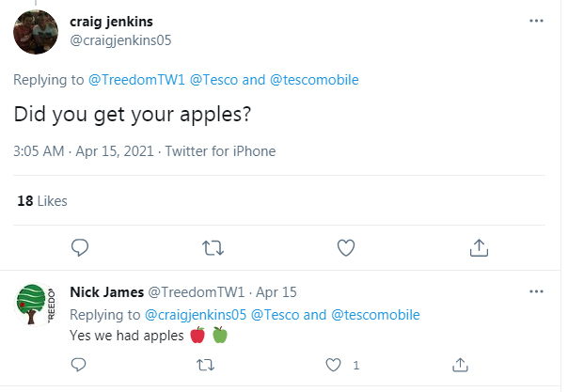Open @tescomobile mention in main tweet

click(314, 80)
